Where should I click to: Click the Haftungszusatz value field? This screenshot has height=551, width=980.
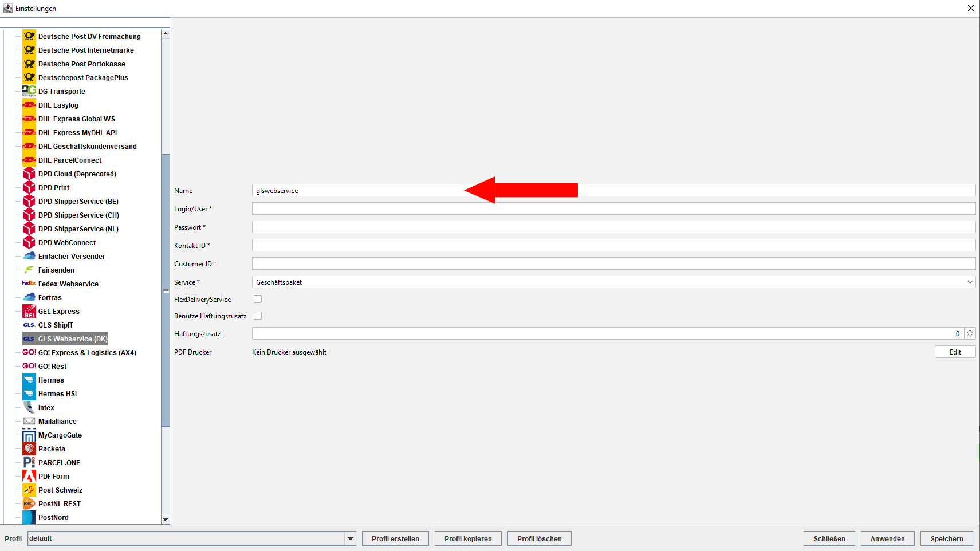(x=608, y=333)
